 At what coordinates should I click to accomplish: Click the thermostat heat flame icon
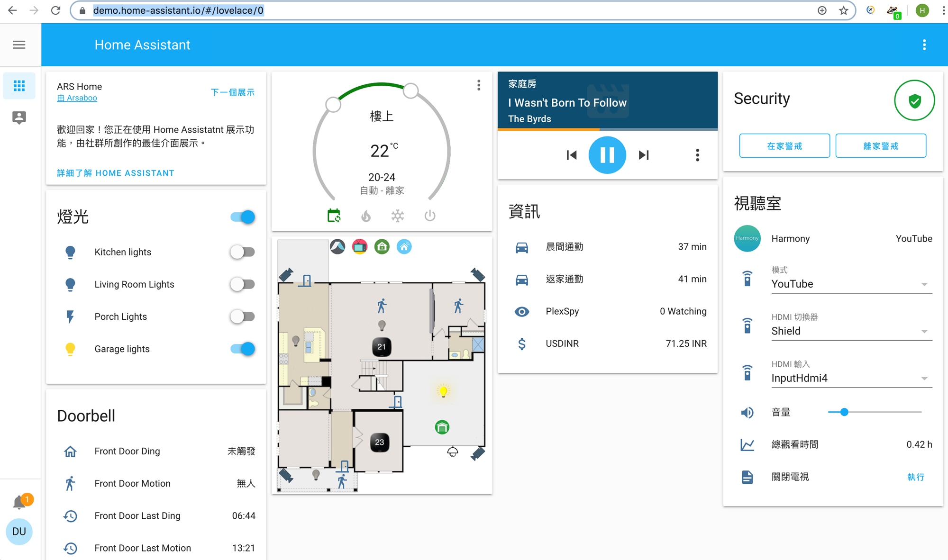point(365,216)
